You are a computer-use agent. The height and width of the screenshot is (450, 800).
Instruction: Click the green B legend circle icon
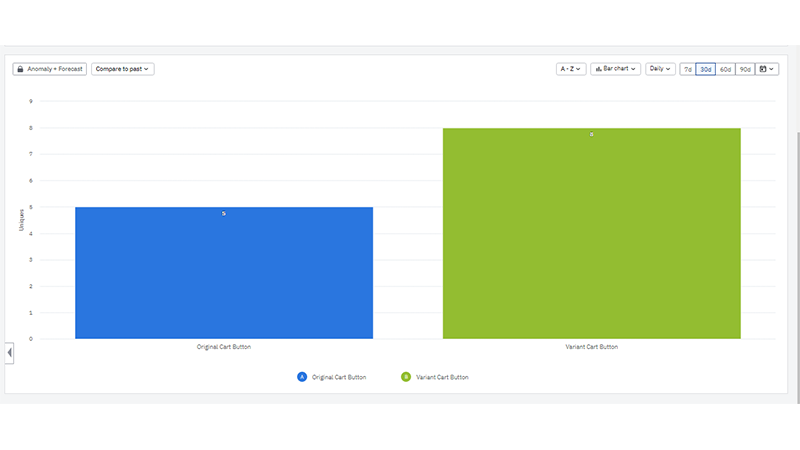(x=406, y=377)
